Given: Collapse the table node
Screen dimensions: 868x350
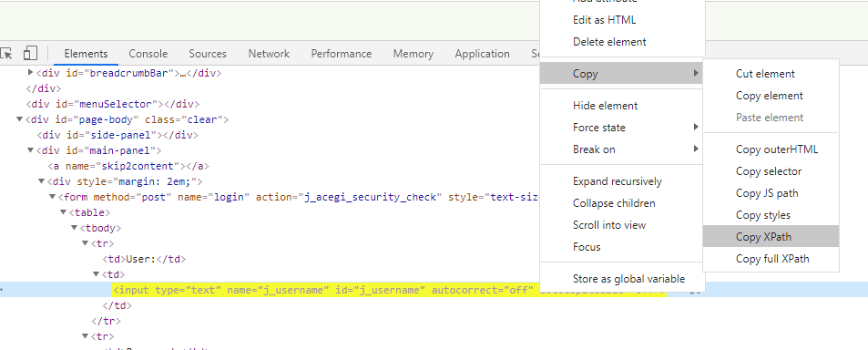Looking at the screenshot, I should (63, 212).
